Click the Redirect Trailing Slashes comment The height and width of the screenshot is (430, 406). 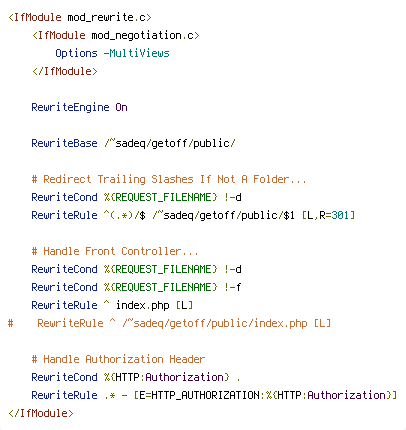click(169, 179)
